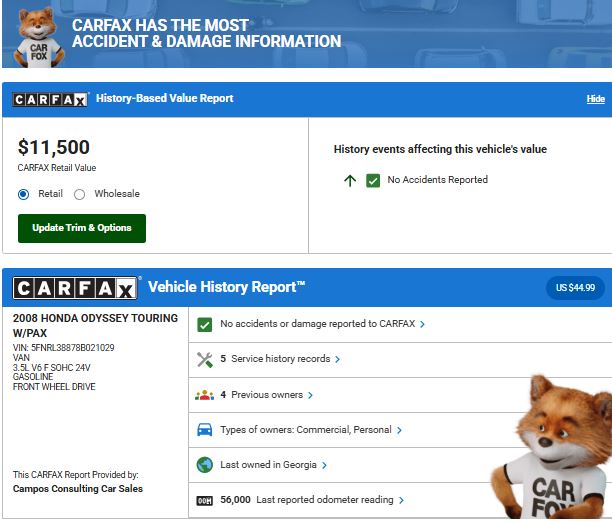Screen dimensions: 612x522
Task: Click green checkmark beside No Accidents Reported
Action: [373, 180]
